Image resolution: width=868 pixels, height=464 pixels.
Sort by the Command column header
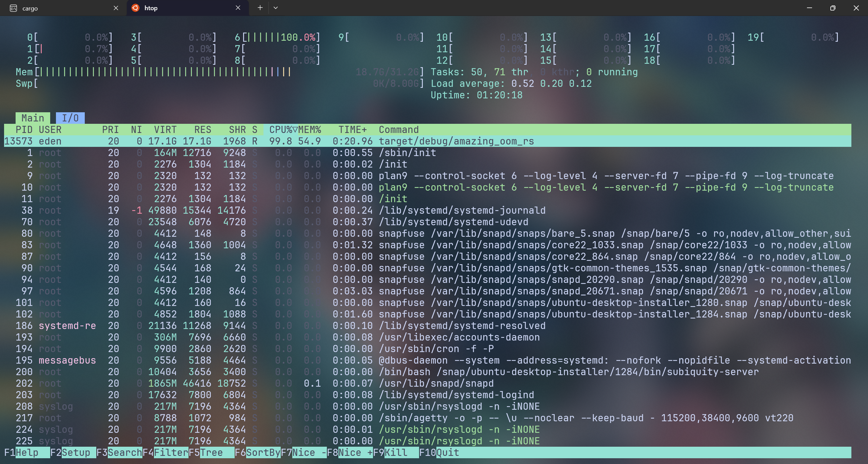click(399, 130)
